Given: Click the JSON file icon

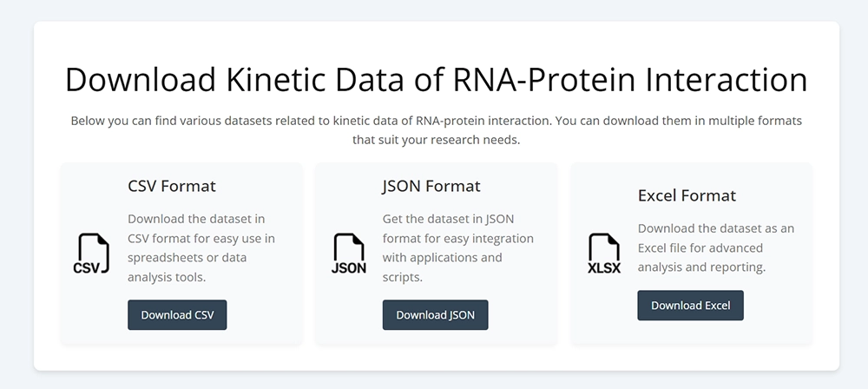Looking at the screenshot, I should pyautogui.click(x=349, y=254).
